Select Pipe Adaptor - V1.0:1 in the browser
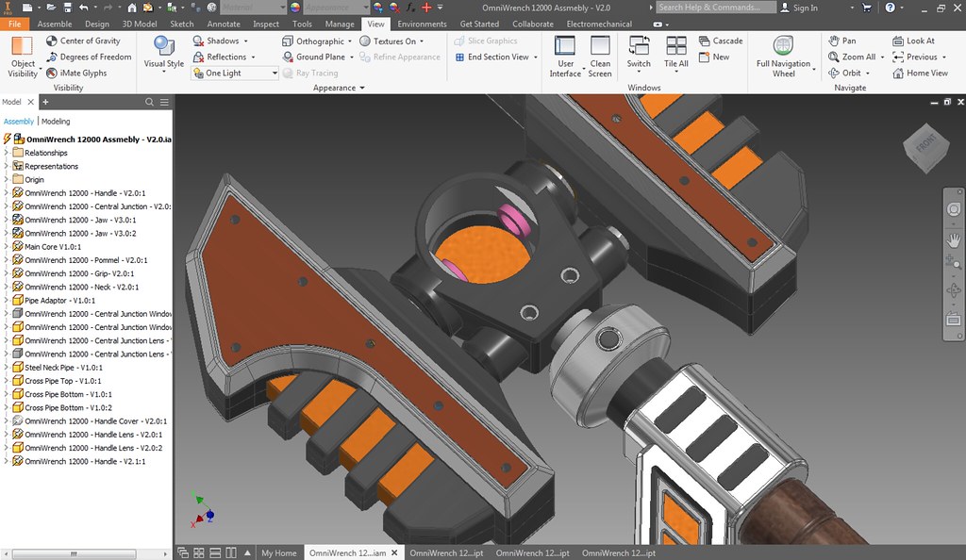Image resolution: width=966 pixels, height=560 pixels. [59, 301]
